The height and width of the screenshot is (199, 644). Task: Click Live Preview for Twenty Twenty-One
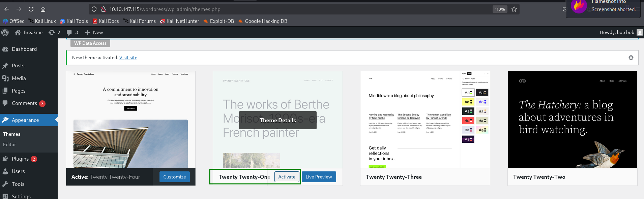319,177
